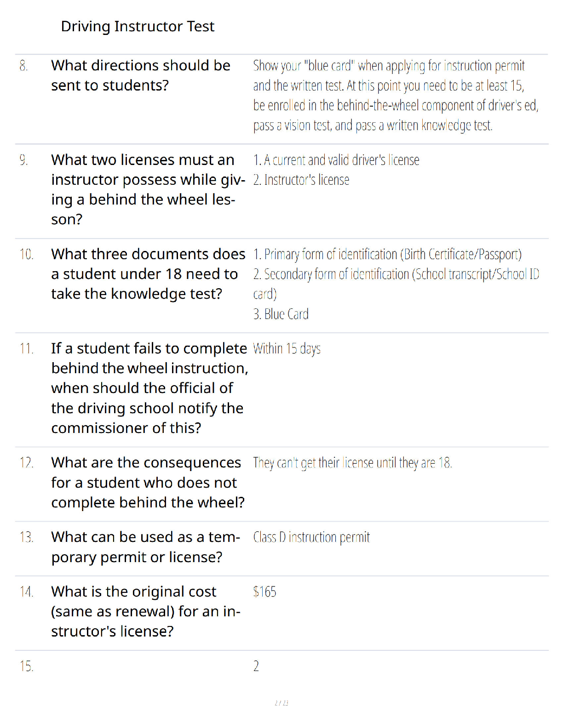
Task: Click the page number indicator at bottom
Action: (281, 703)
